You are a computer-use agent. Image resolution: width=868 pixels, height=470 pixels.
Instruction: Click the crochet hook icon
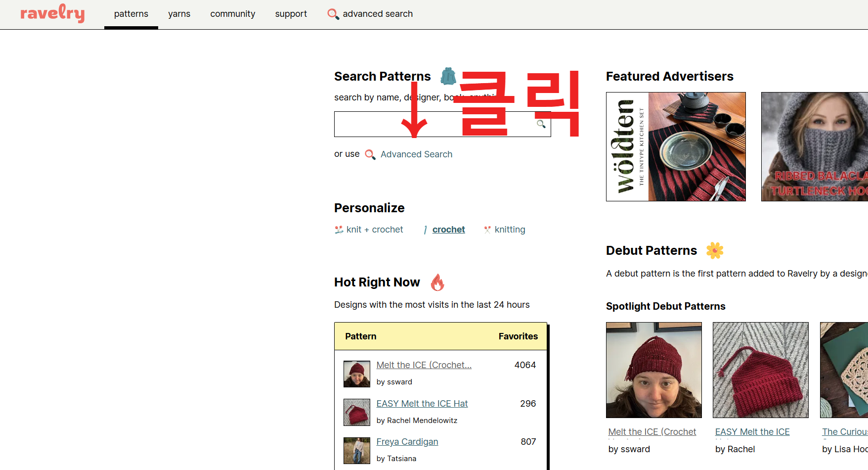pos(425,230)
